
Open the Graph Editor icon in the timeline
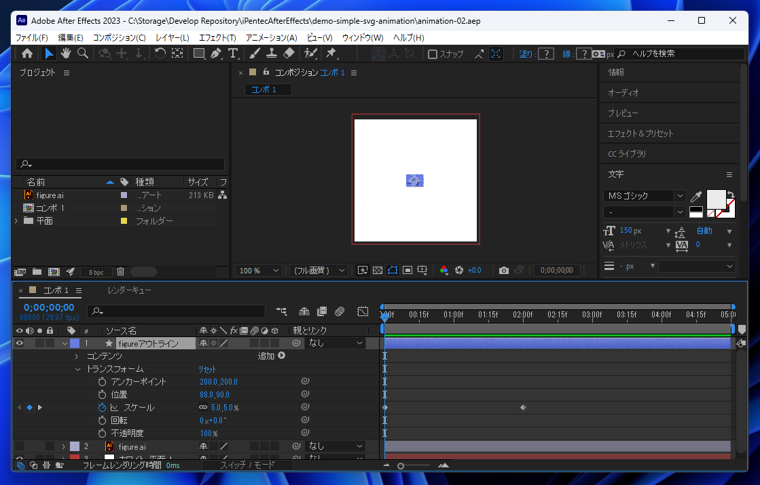363,311
